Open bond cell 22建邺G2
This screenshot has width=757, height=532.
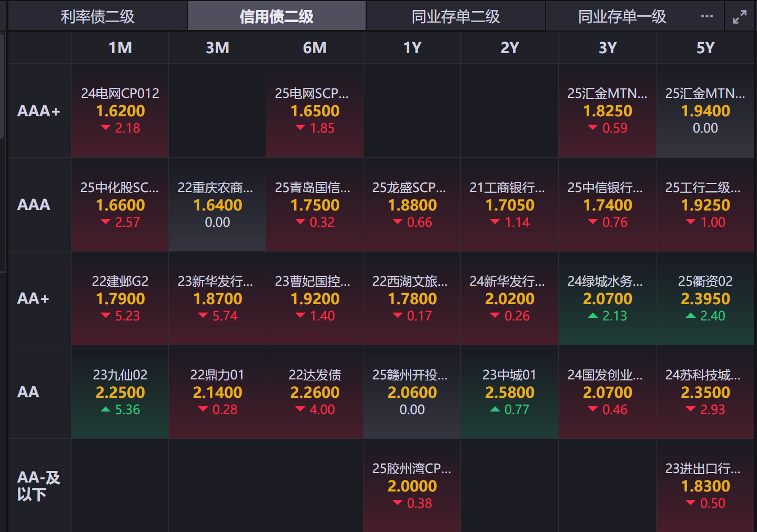point(120,298)
